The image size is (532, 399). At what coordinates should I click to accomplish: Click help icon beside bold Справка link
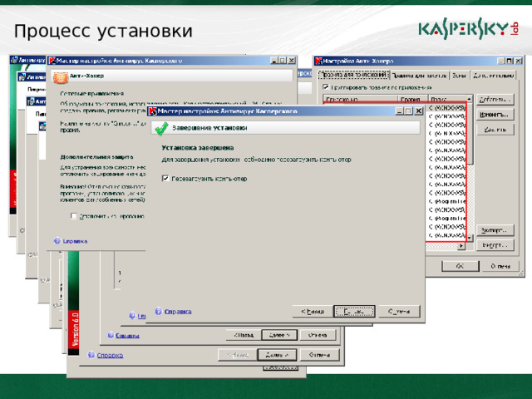point(159,312)
